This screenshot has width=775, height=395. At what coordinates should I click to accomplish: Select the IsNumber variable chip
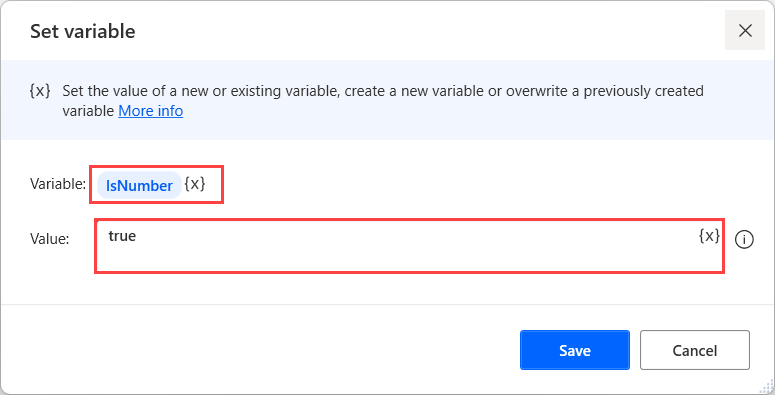coord(139,185)
